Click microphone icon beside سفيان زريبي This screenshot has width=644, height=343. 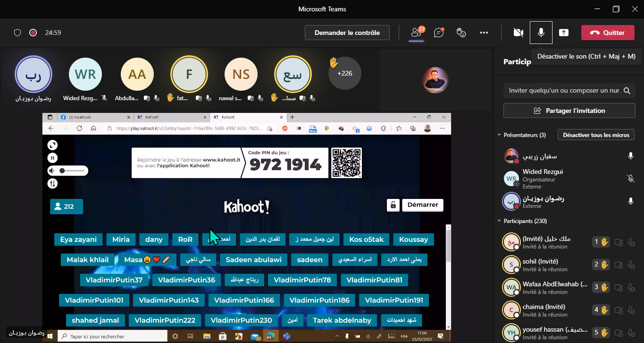point(630,156)
